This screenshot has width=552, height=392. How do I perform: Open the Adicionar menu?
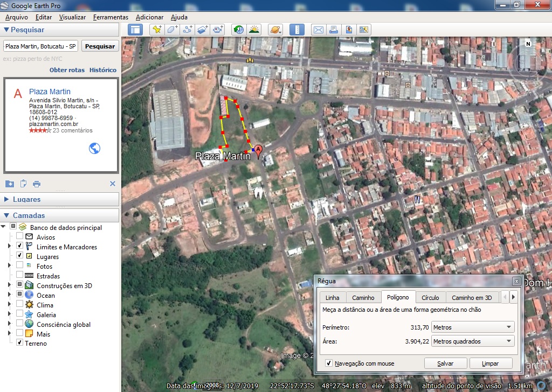[150, 17]
